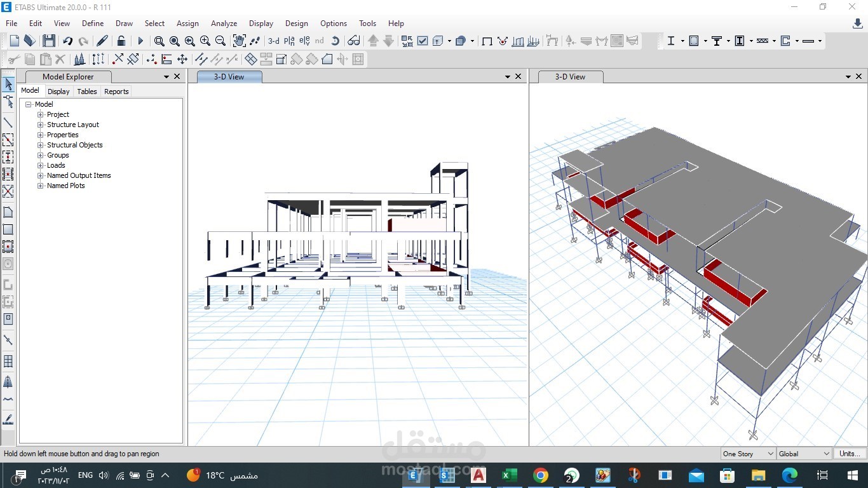Click the Save model floppy icon
868x488 pixels.
49,41
